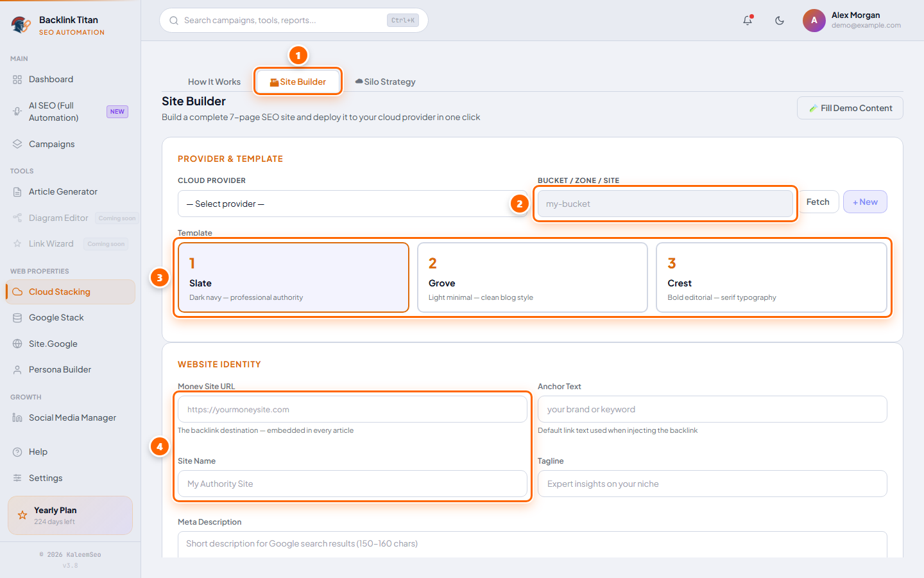Select the Grove template card
Image resolution: width=924 pixels, height=578 pixels.
(x=533, y=277)
